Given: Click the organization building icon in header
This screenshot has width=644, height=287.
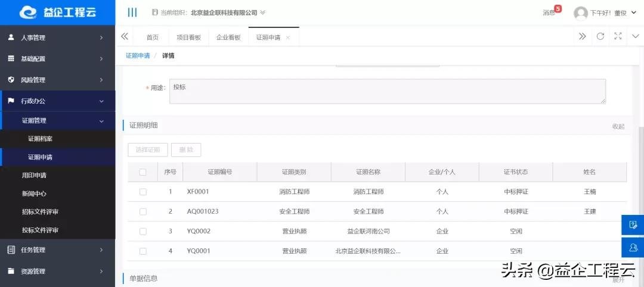Looking at the screenshot, I should [x=155, y=13].
